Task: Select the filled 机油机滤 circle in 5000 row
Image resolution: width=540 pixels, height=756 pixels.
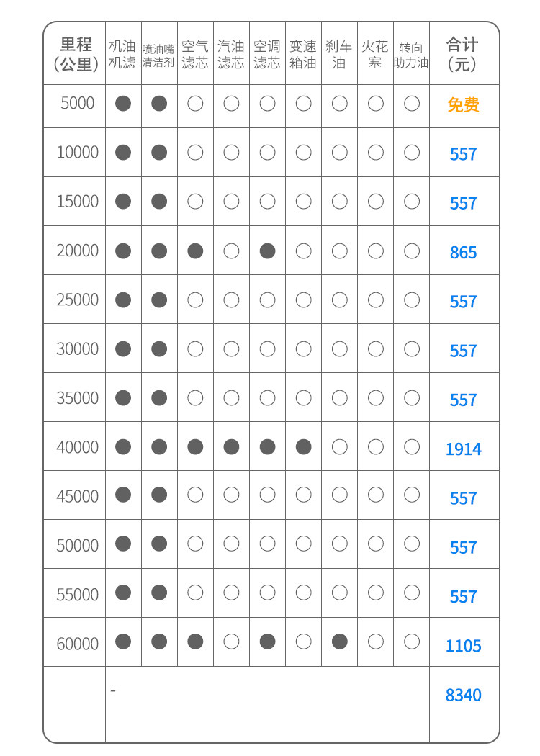Action: pyautogui.click(x=123, y=103)
